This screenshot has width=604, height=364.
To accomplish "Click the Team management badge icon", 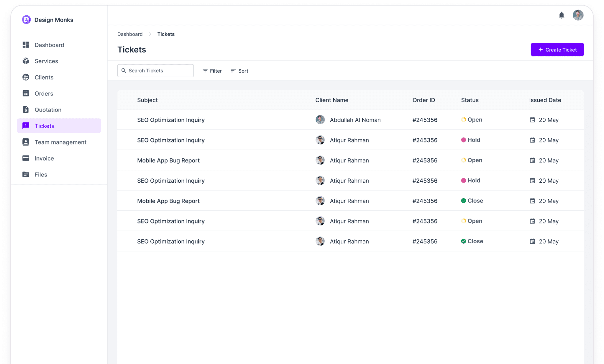I will point(26,142).
